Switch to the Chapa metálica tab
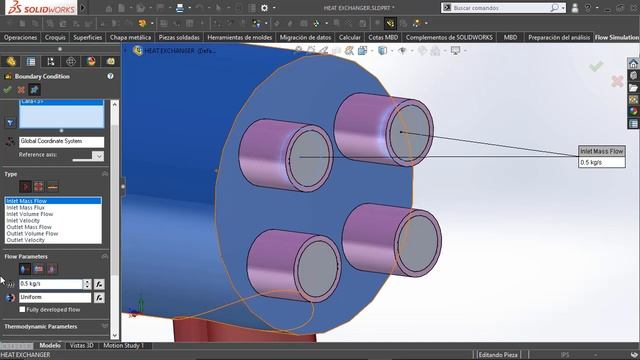Screen dimensions: 640x360 (x=130, y=38)
